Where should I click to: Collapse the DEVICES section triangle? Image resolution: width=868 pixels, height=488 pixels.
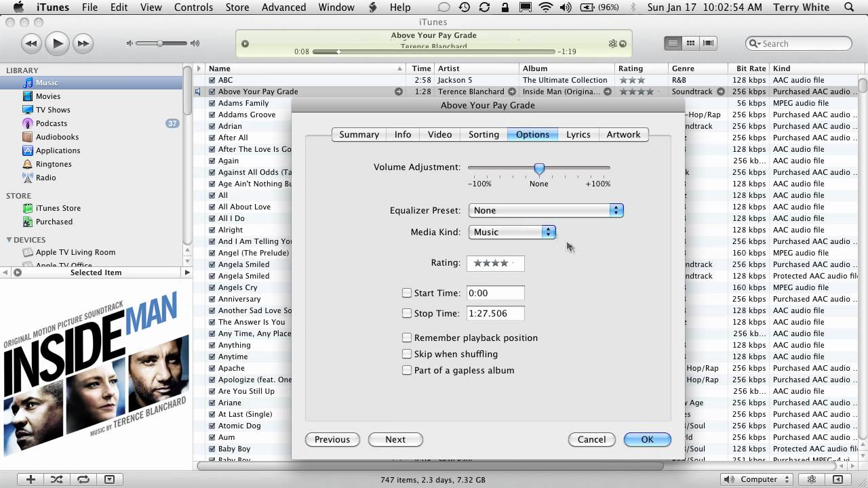9,239
